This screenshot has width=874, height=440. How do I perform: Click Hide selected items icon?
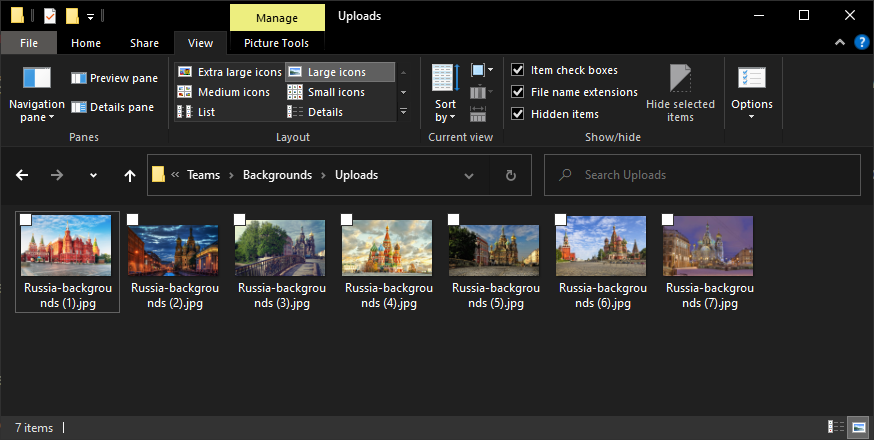point(680,92)
